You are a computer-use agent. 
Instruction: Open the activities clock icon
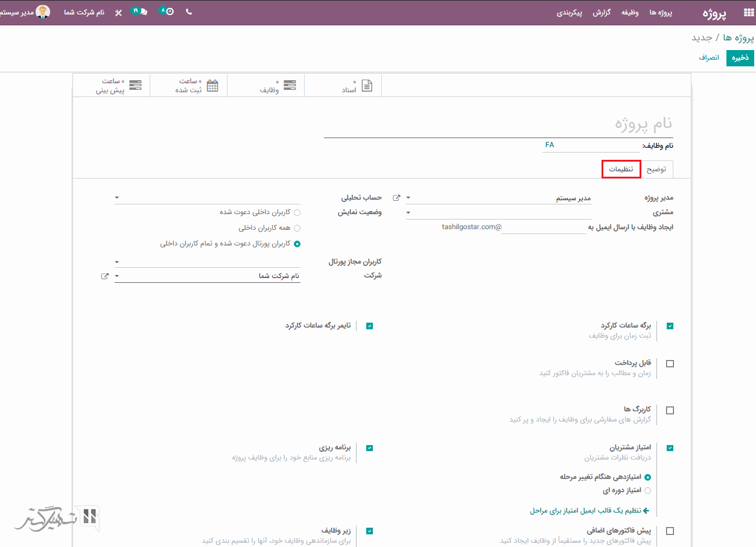(169, 12)
